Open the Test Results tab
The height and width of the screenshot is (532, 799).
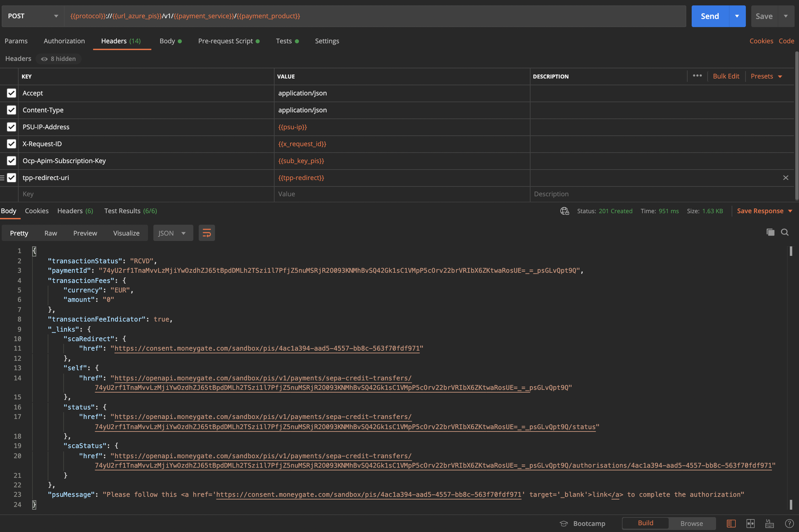coord(130,211)
